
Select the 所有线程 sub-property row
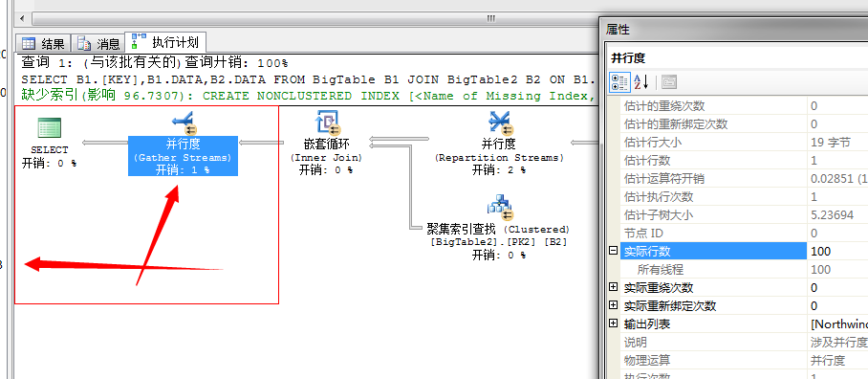744,269
